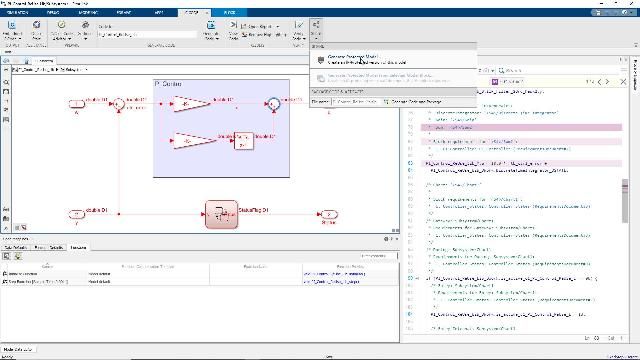
Task: Click the Verify Code checkmark icon
Action: 299,25
